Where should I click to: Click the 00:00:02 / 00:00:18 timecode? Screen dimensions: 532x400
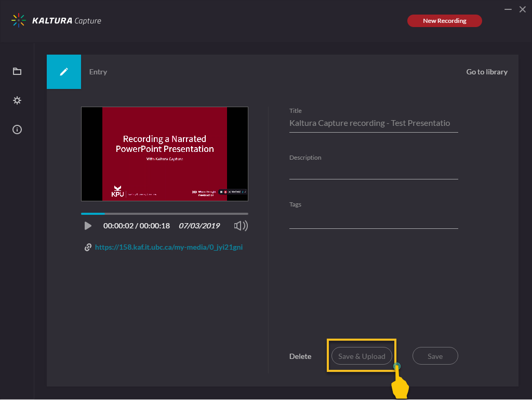137,226
